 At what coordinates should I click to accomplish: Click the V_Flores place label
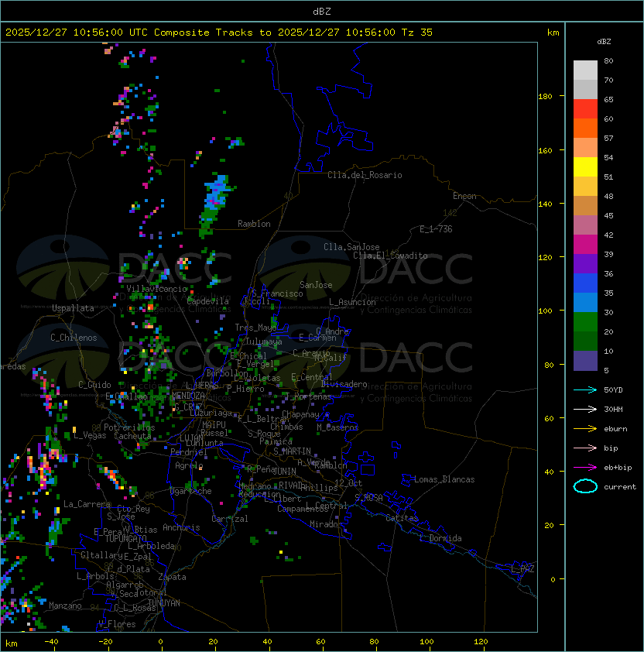(x=117, y=624)
